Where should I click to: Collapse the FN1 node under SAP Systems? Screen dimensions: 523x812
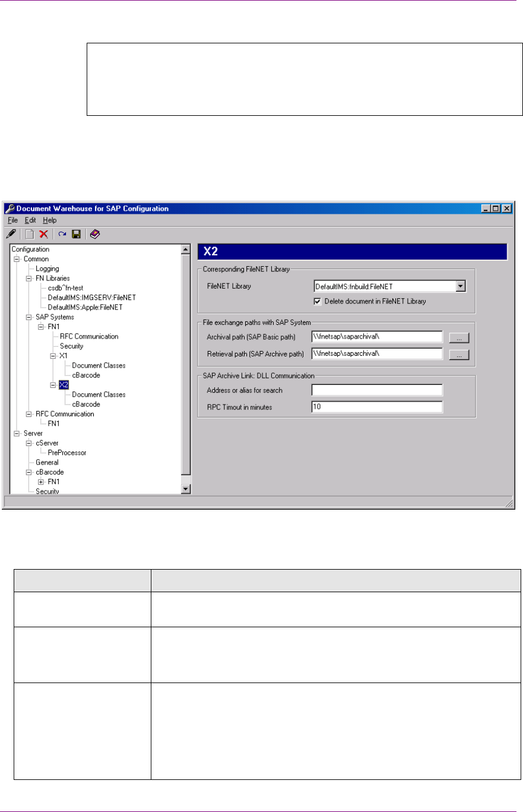pyautogui.click(x=40, y=327)
